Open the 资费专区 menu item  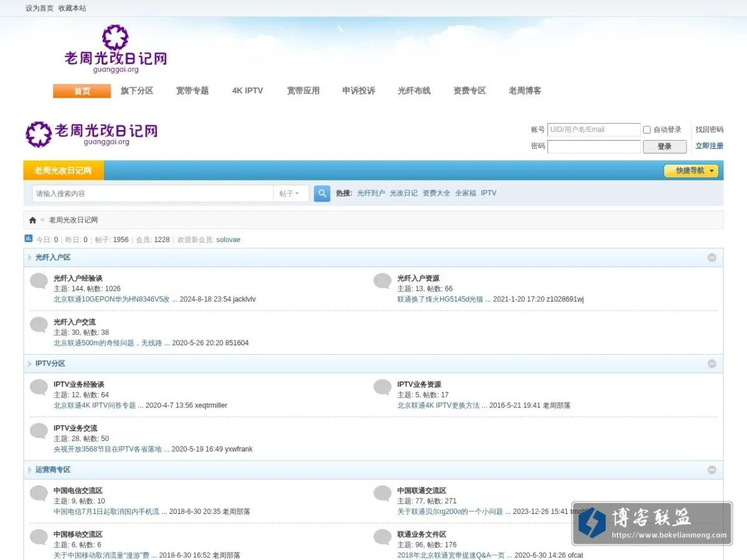coord(469,91)
